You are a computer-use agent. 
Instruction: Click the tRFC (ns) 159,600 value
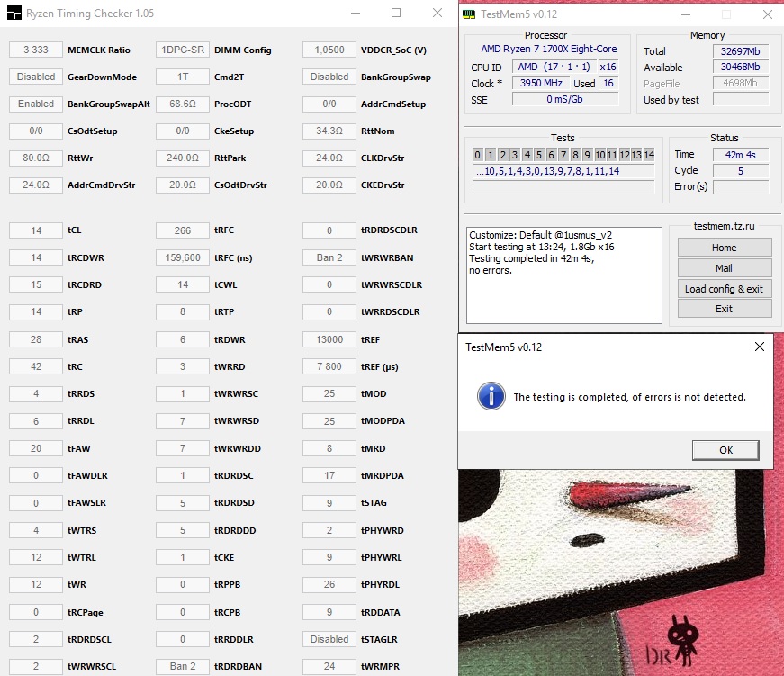(183, 257)
